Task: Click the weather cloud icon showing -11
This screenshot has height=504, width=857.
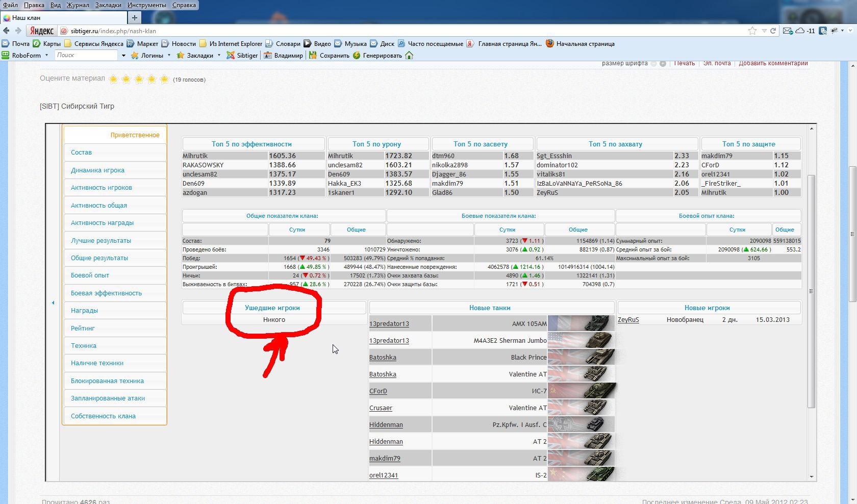Action: (800, 31)
